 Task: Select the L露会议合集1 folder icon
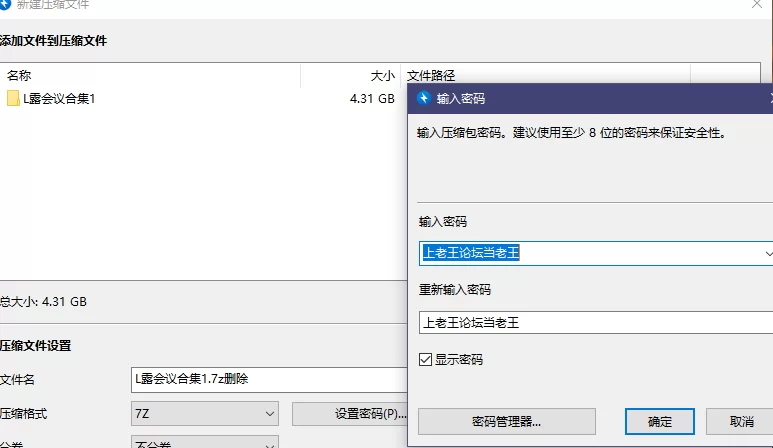13,98
